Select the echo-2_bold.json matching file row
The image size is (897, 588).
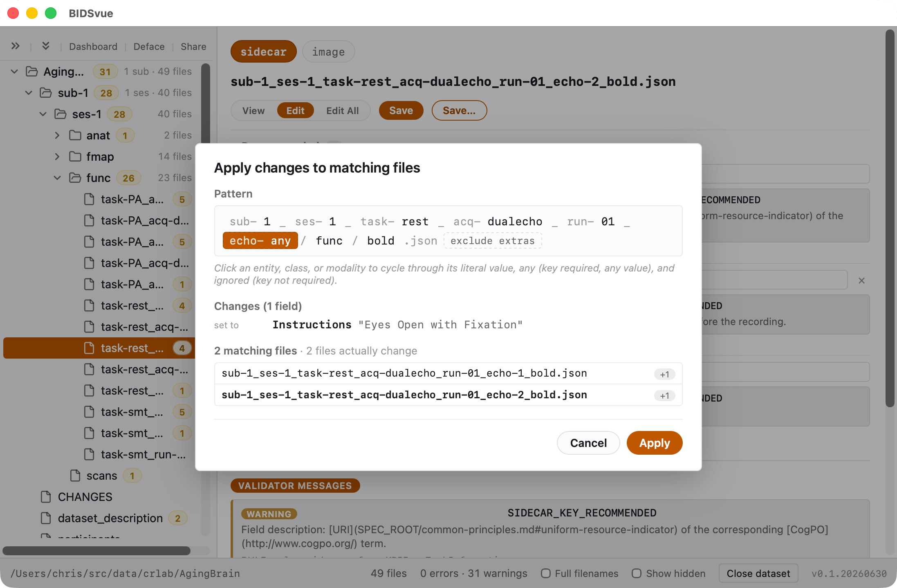448,395
